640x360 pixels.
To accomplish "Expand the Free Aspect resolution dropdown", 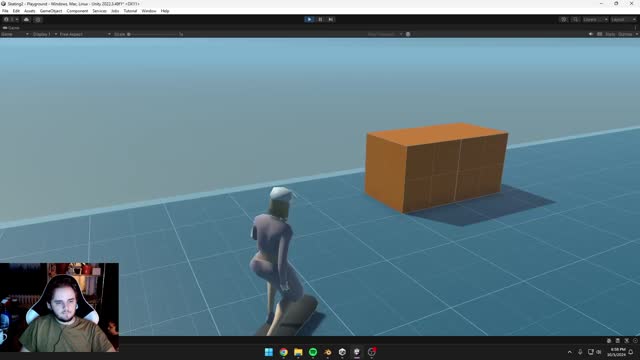I will point(85,34).
